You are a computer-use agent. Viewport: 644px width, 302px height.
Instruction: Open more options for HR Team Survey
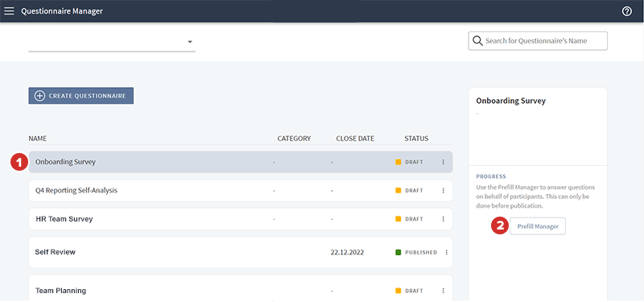pos(444,219)
